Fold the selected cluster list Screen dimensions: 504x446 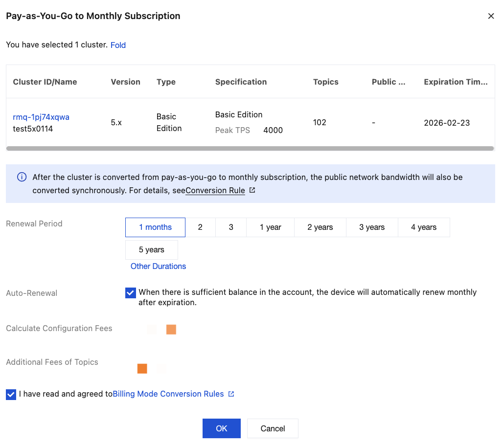[x=118, y=45]
